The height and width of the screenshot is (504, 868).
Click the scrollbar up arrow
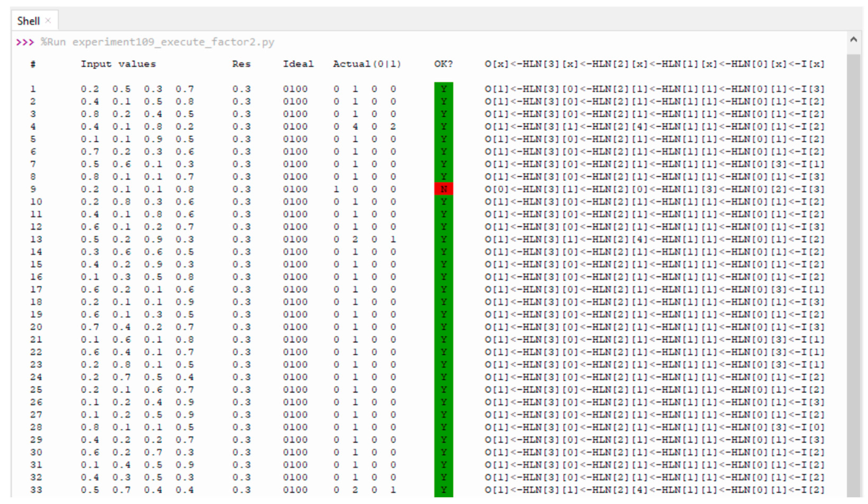(854, 39)
